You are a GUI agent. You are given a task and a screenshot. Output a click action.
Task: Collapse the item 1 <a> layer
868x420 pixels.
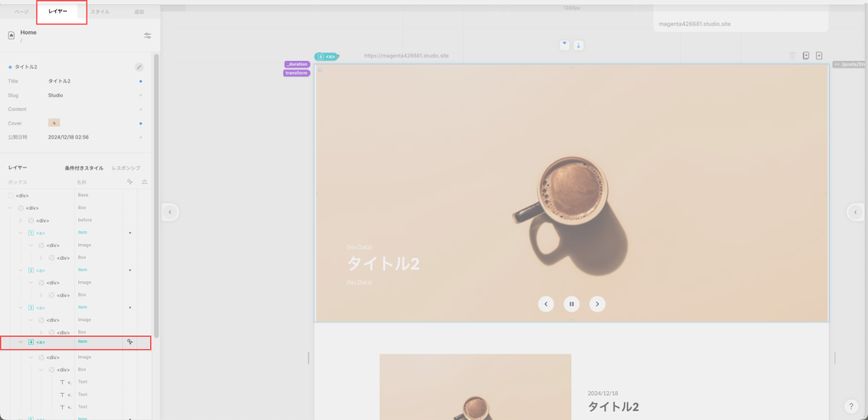click(20, 233)
